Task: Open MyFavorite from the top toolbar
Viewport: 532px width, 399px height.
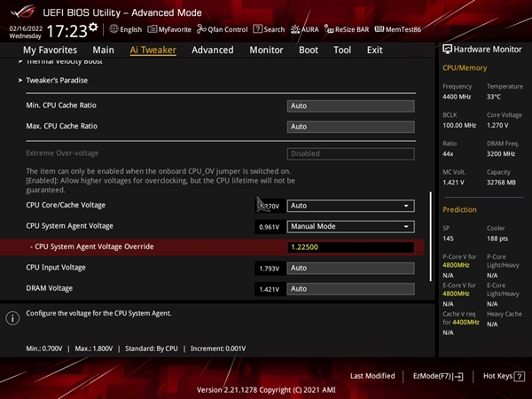Action: coord(169,29)
